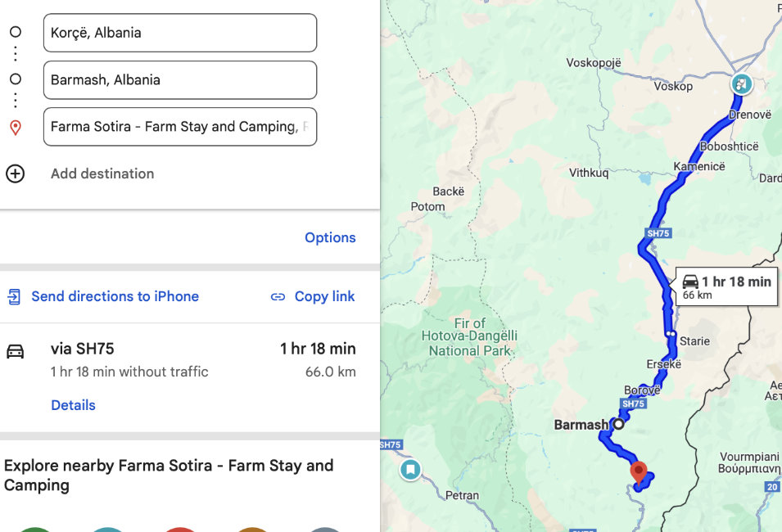Click the car driving mode icon

(x=15, y=351)
